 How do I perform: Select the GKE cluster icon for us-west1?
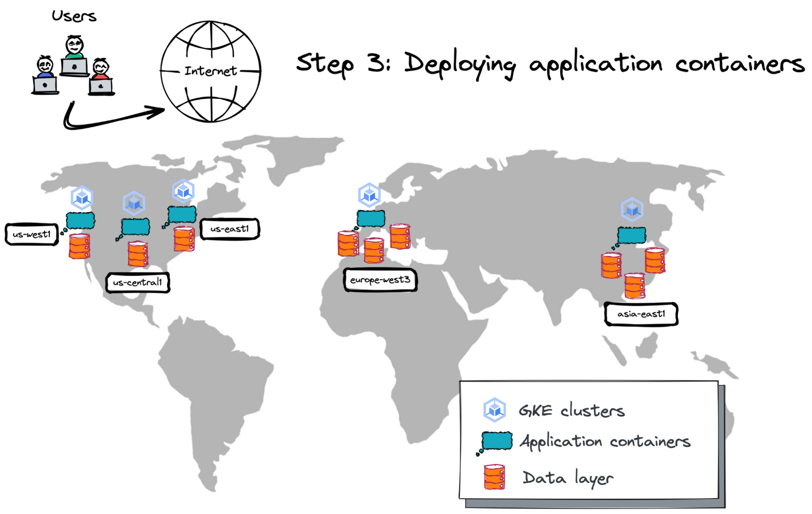pos(82,197)
